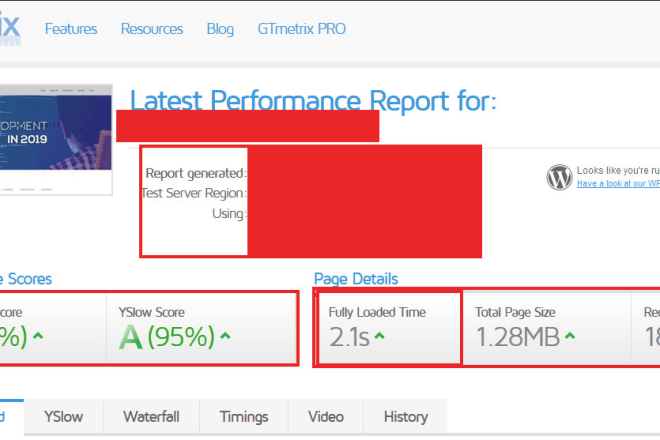Open the Video tab
This screenshot has height=440, width=660.
pos(326,416)
